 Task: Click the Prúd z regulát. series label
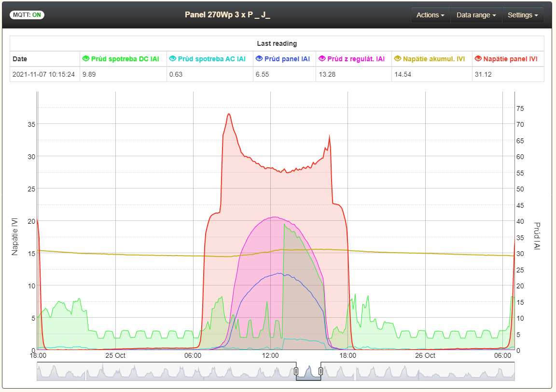[356, 59]
